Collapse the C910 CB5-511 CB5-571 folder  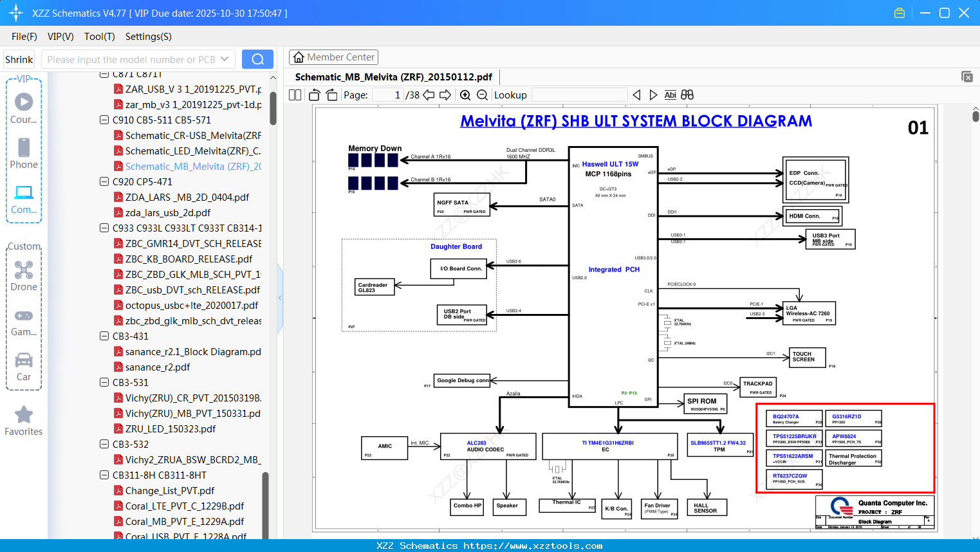pos(104,120)
